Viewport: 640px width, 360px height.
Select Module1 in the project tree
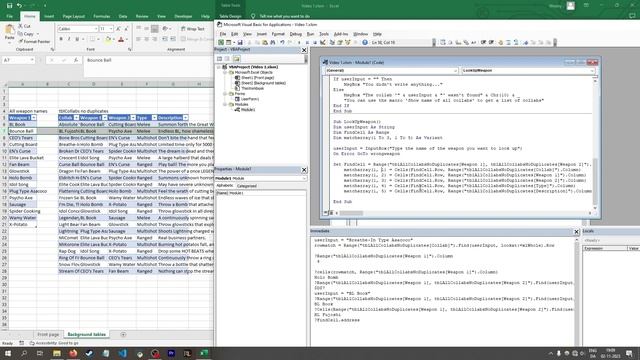[x=247, y=110]
